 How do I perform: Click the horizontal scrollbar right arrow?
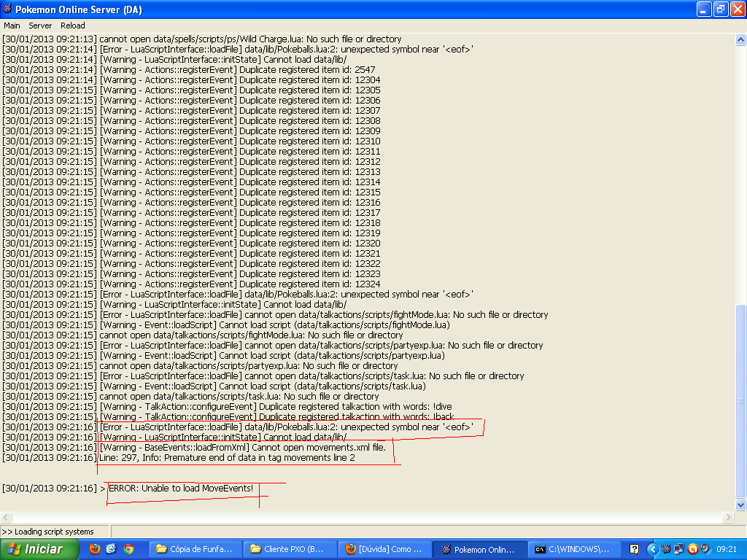point(729,517)
